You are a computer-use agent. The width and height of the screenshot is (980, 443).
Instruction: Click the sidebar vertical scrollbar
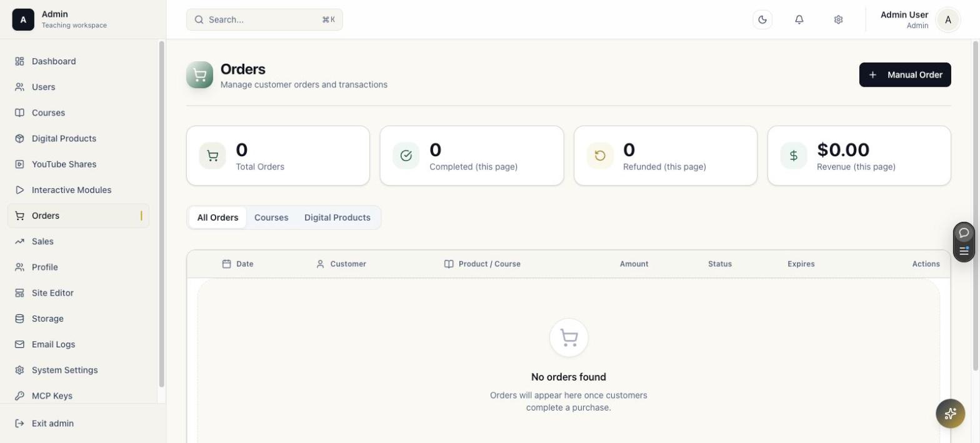161,214
